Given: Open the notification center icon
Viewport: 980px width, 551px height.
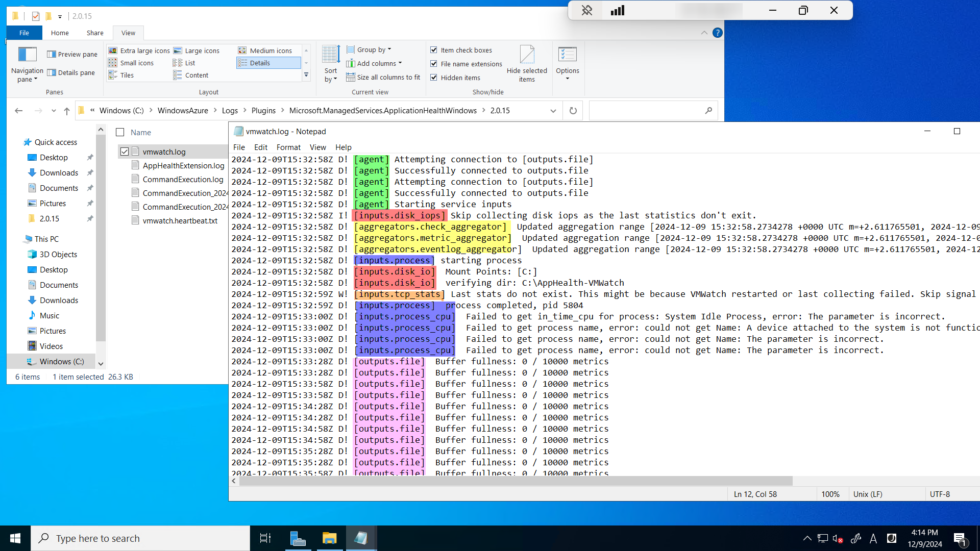Looking at the screenshot, I should [x=960, y=539].
